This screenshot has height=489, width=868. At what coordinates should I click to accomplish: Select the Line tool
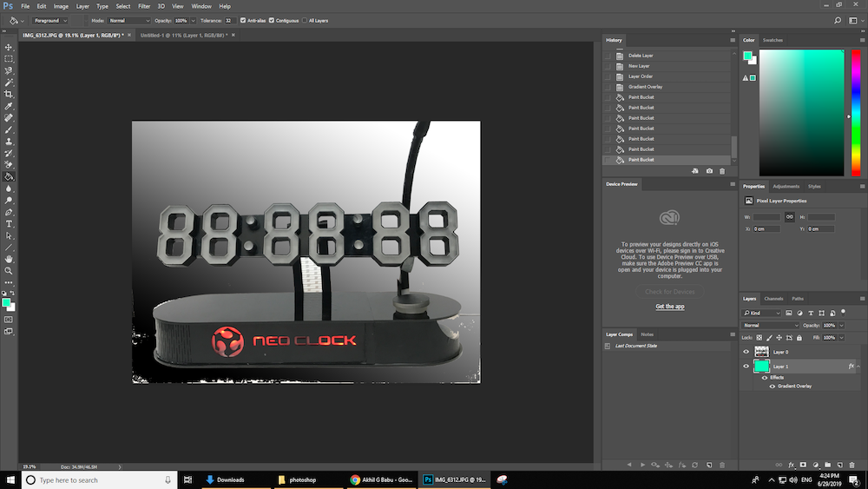[x=9, y=248]
